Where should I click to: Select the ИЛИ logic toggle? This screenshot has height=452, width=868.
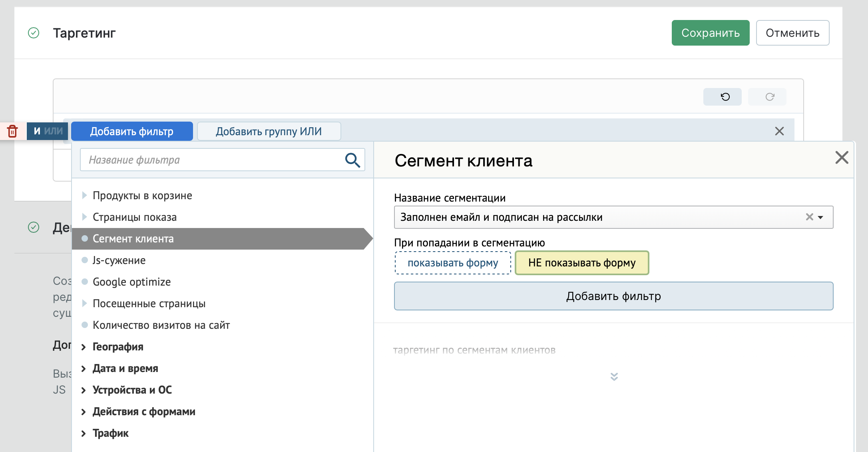[53, 131]
